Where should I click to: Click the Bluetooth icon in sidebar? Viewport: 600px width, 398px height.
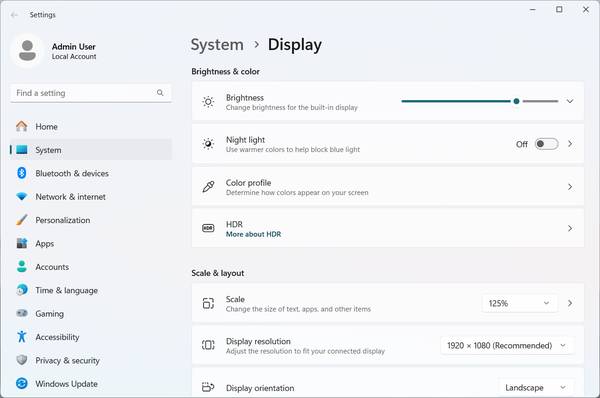click(22, 173)
